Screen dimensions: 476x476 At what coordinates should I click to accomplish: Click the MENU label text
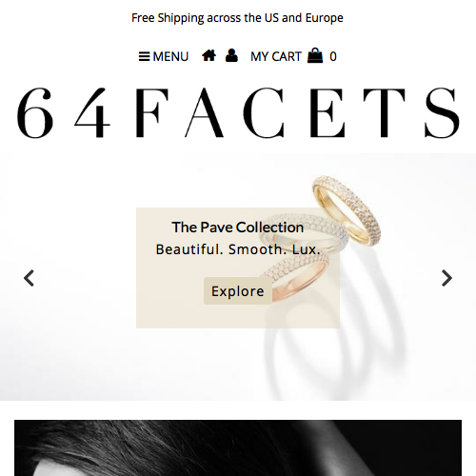click(x=170, y=57)
